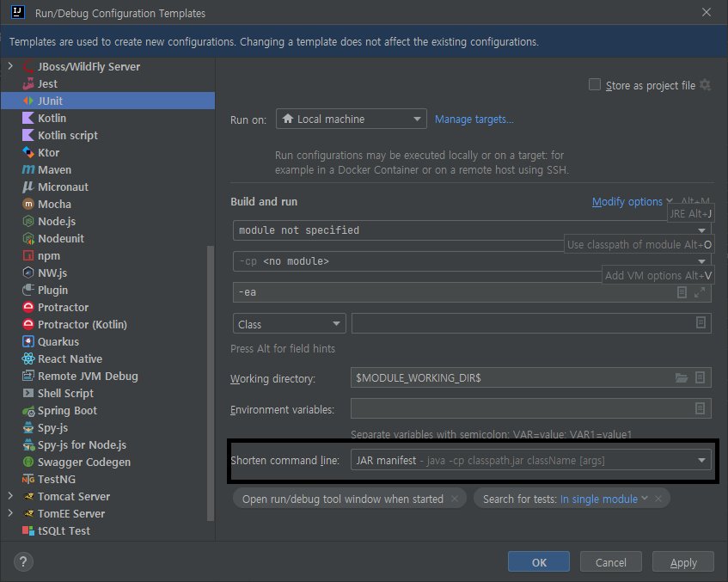Remove the Search for tests option chip

658,499
